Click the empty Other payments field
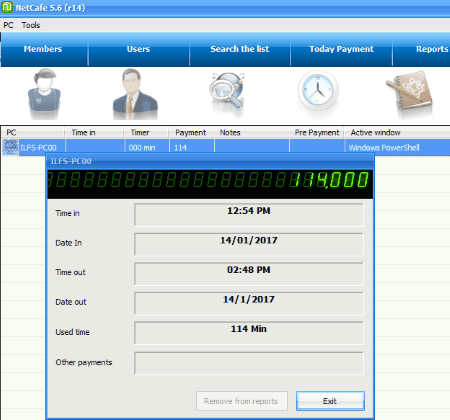450x420 pixels. (249, 363)
